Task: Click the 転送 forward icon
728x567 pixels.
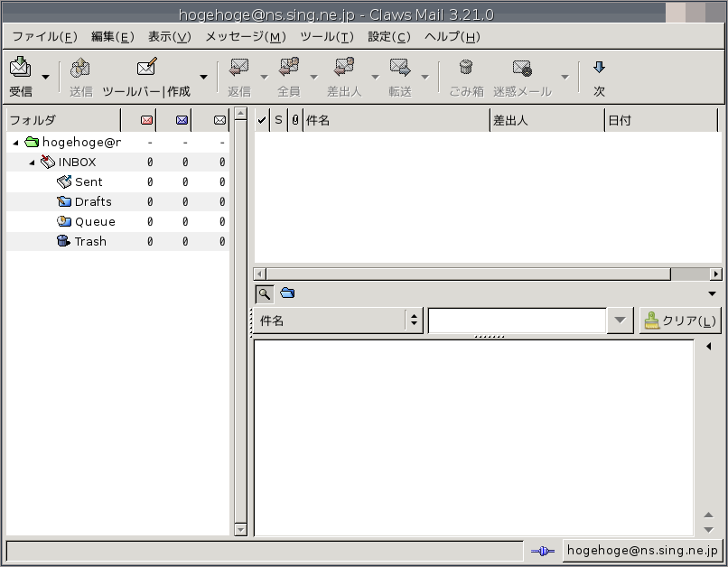Action: (x=400, y=68)
